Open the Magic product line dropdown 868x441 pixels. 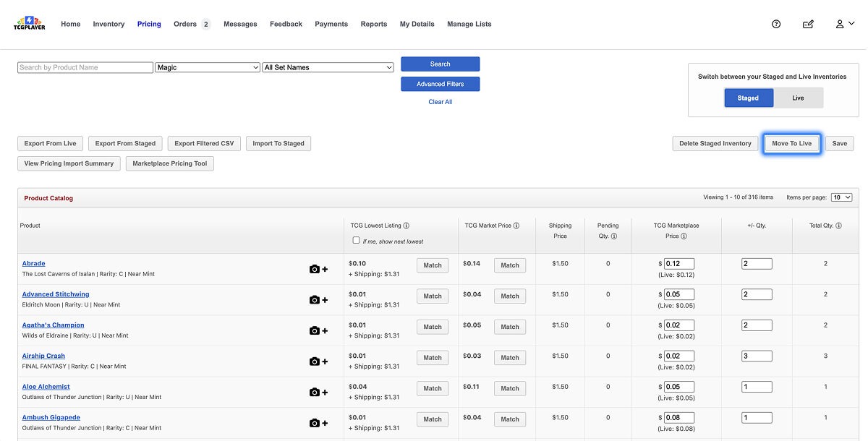[x=208, y=67]
